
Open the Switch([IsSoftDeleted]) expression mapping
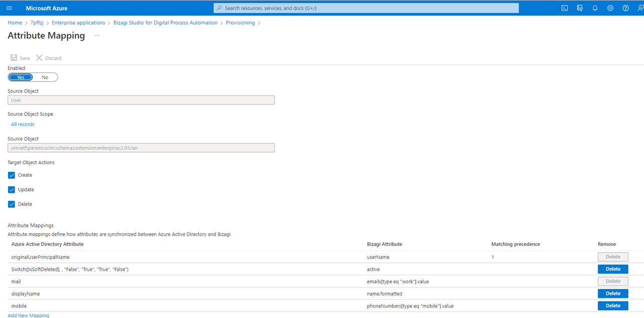(70, 269)
